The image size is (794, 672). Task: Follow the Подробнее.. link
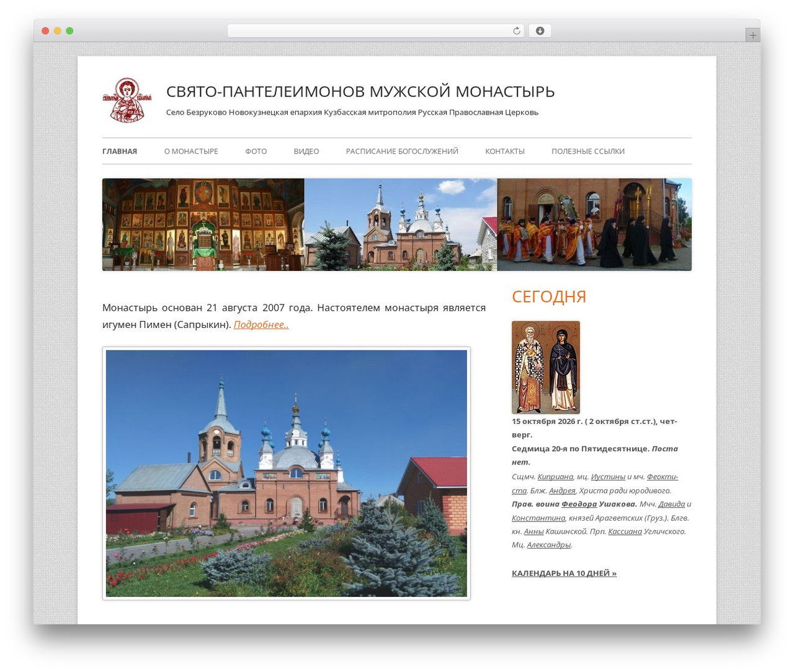[x=261, y=324]
